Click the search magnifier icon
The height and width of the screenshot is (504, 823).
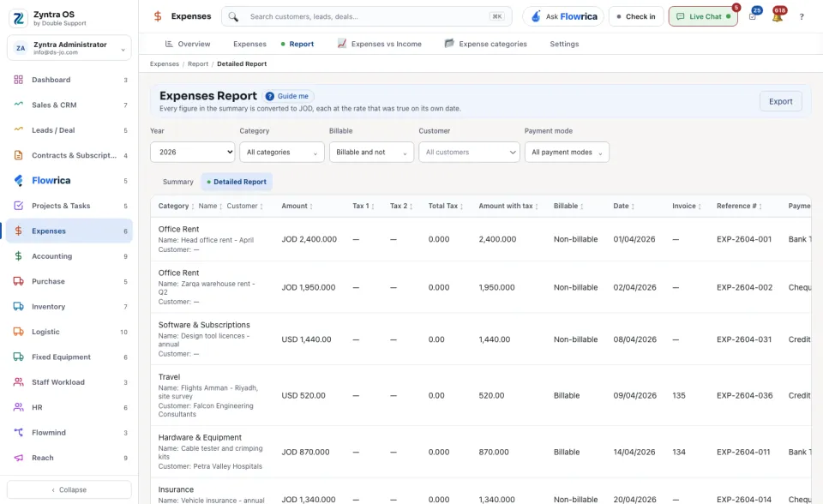point(233,17)
